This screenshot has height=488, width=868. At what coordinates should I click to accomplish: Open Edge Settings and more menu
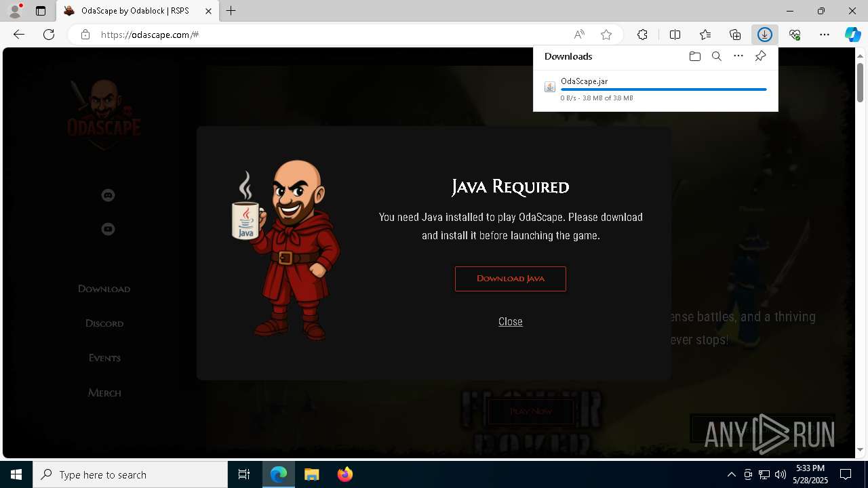[825, 35]
